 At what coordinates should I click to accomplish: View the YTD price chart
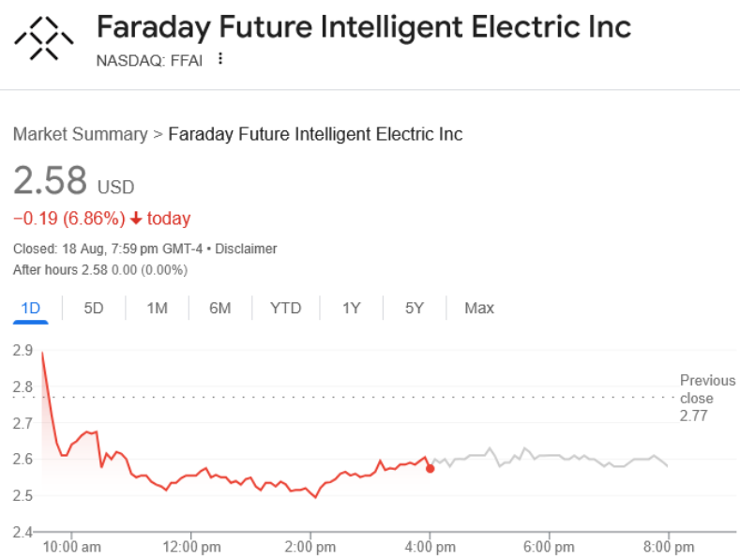(x=285, y=308)
